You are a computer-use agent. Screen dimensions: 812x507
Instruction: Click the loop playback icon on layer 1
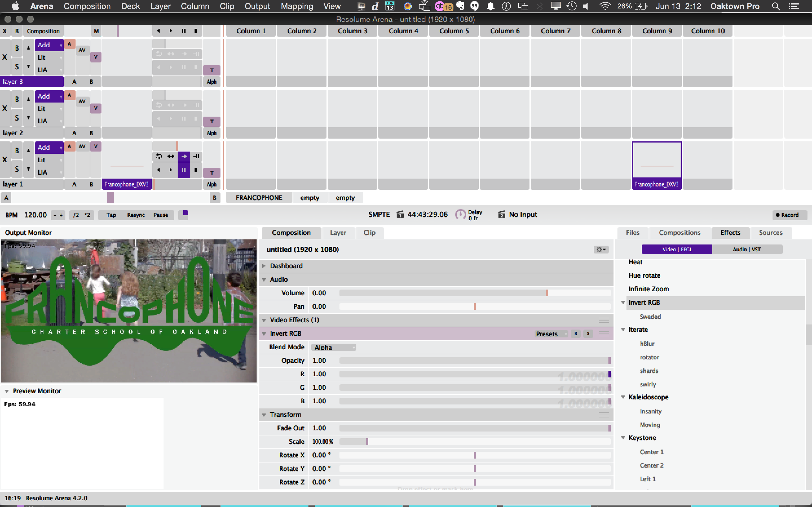click(158, 156)
